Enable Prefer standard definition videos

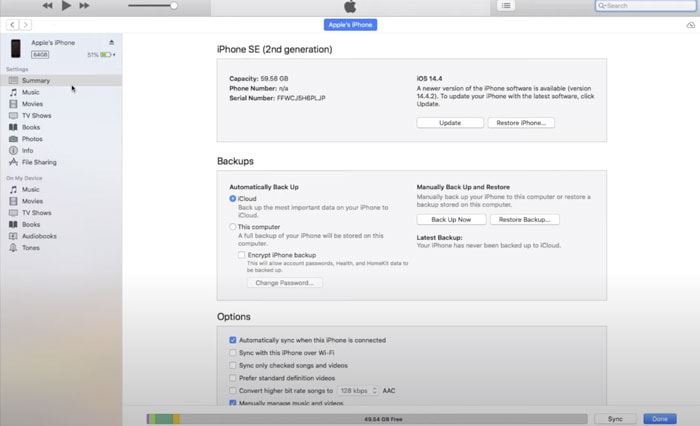233,378
